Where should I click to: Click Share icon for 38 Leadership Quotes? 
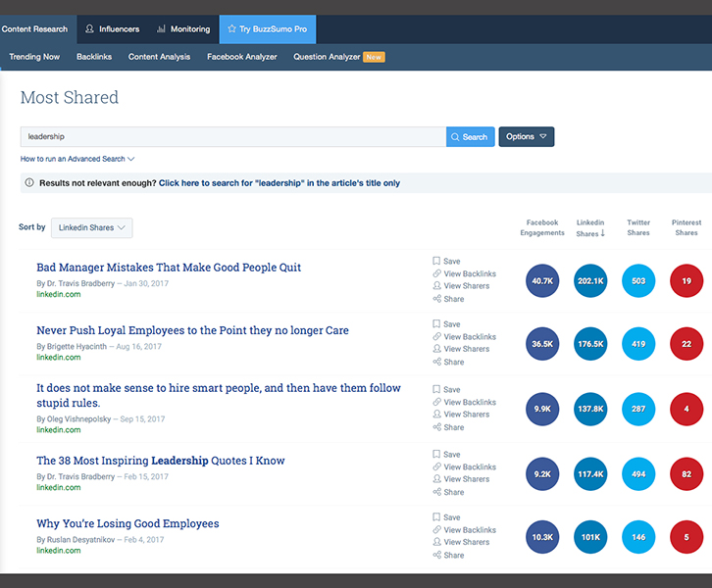click(436, 492)
